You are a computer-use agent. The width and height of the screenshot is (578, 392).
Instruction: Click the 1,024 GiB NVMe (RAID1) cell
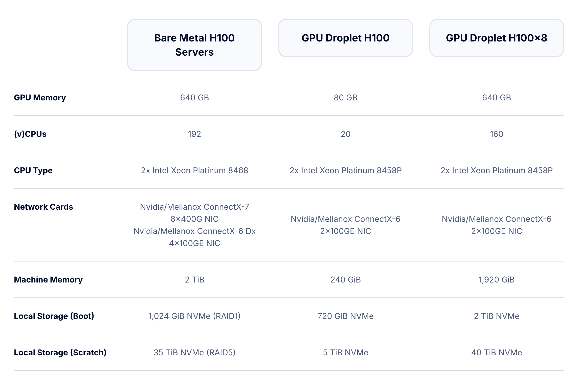(x=194, y=316)
